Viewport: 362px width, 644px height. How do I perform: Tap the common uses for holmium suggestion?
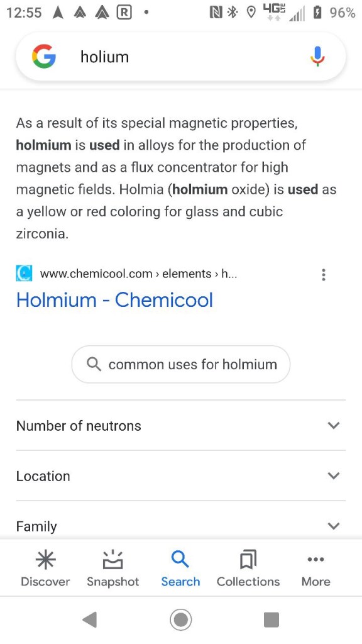pos(180,364)
